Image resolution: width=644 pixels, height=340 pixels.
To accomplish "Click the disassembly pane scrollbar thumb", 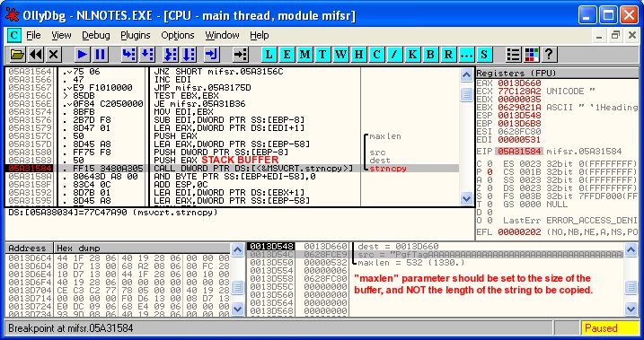I will [x=466, y=94].
